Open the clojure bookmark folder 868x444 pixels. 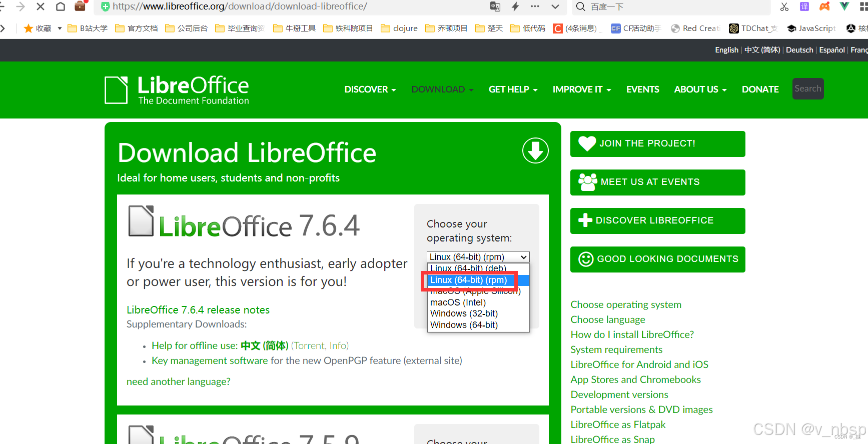click(x=399, y=28)
